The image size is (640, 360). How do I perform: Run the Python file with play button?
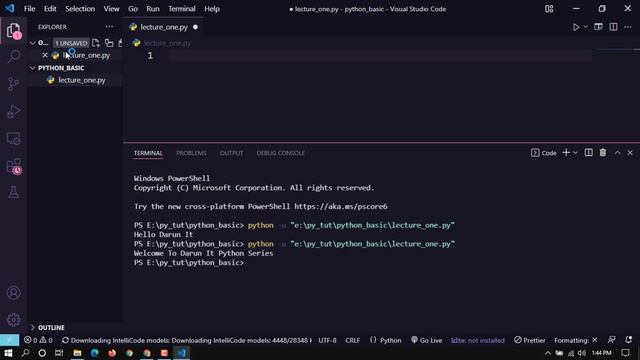click(x=576, y=27)
